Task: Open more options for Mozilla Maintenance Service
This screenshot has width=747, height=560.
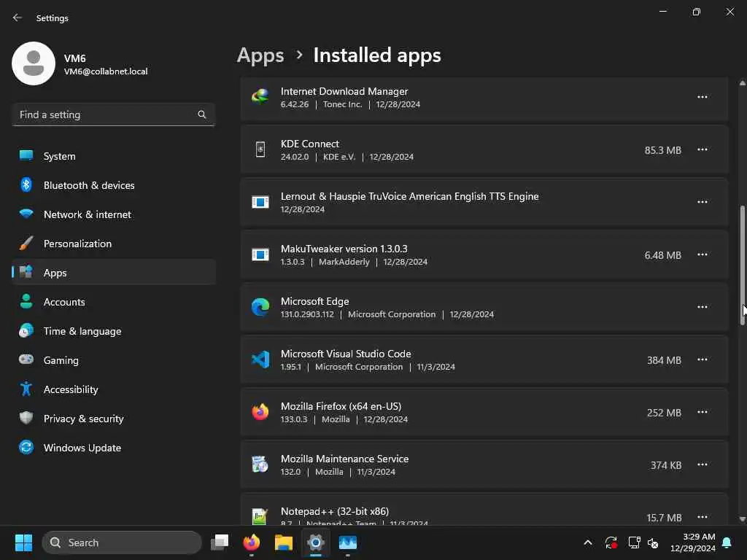Action: [x=702, y=464]
